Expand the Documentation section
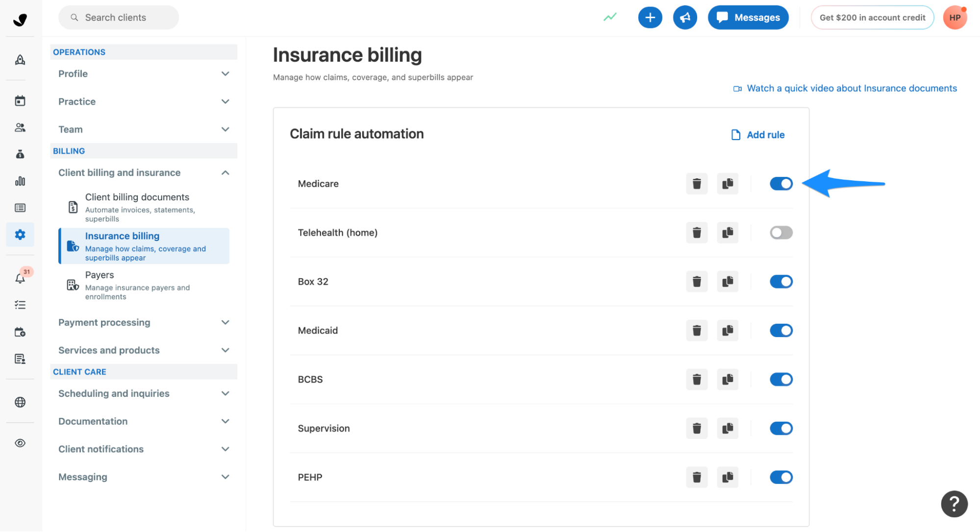Viewport: 980px width, 532px height. tap(144, 422)
